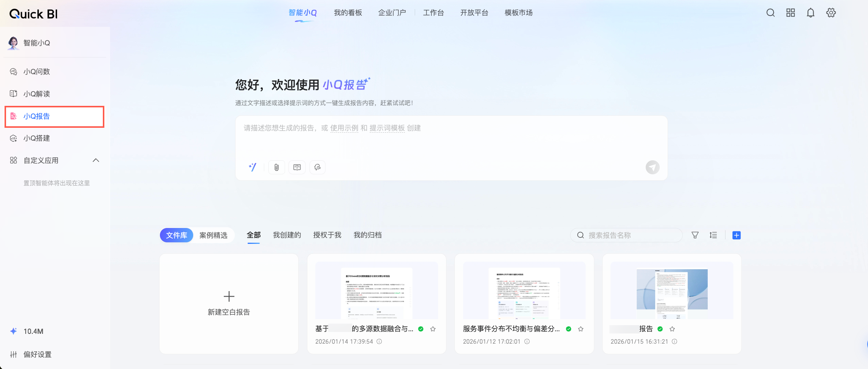Open the 服务事件分布不均衡 report thumbnail
The width and height of the screenshot is (868, 369).
[524, 290]
